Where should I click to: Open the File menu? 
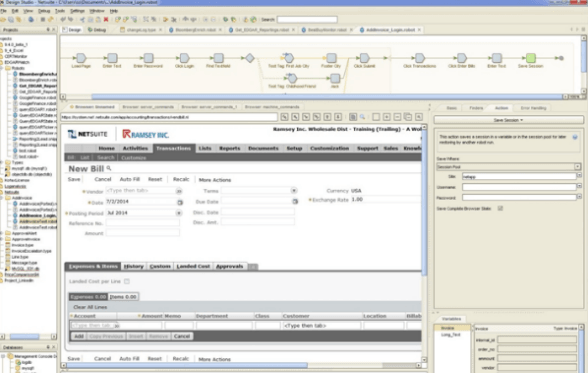click(x=3, y=11)
